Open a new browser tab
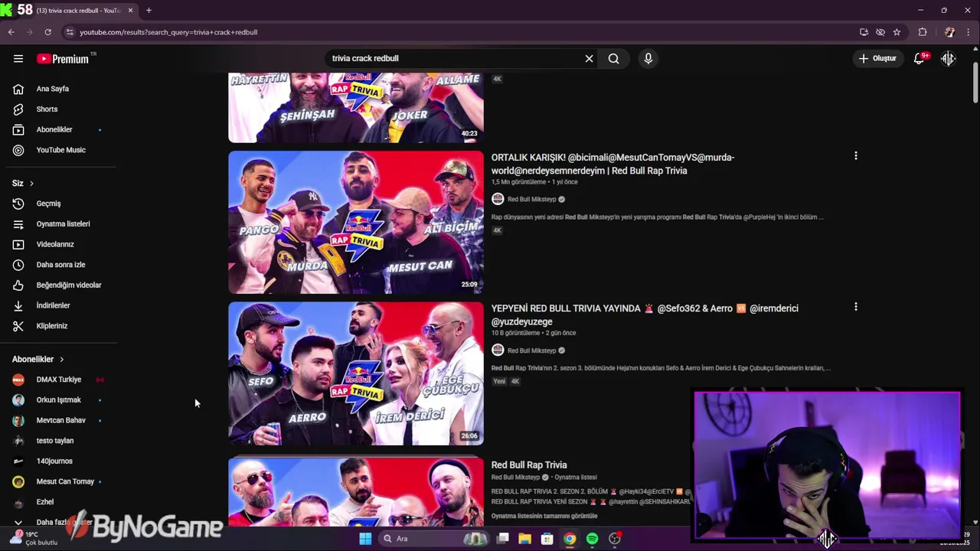The height and width of the screenshot is (551, 980). coord(149,10)
